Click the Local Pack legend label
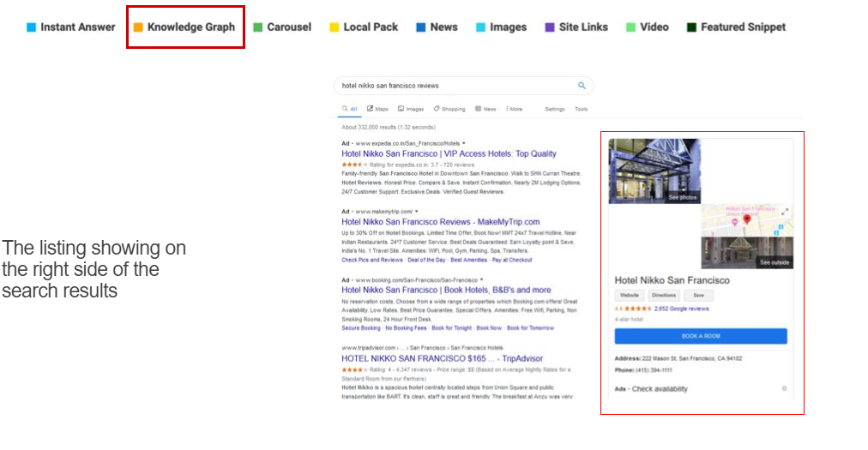 coord(371,27)
